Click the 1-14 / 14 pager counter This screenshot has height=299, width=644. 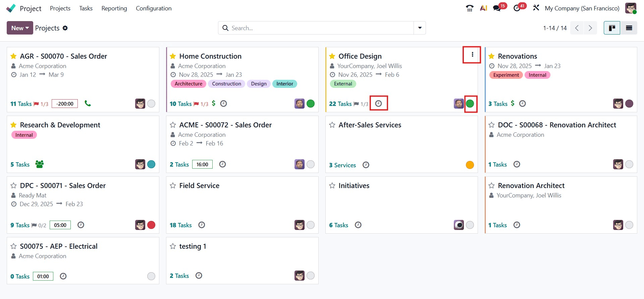coord(555,28)
